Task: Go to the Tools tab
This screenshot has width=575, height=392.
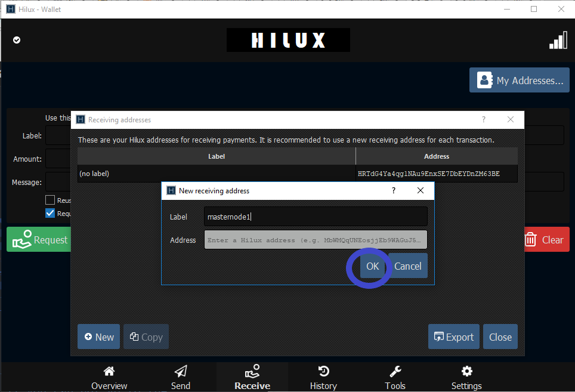Action: click(x=395, y=377)
